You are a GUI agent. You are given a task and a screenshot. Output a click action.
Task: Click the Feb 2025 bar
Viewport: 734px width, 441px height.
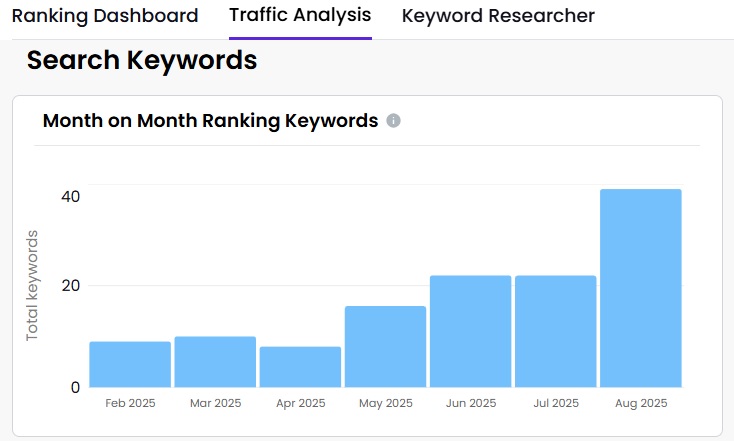130,364
